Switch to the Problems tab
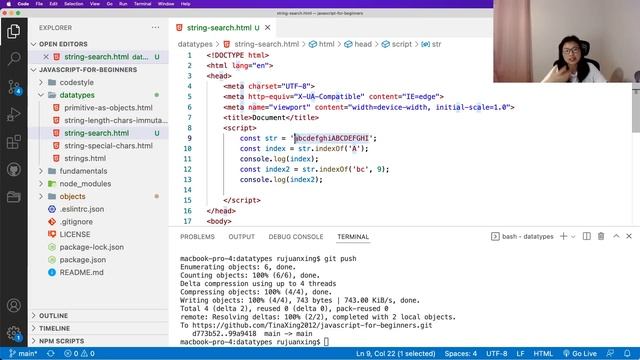 [x=197, y=237]
